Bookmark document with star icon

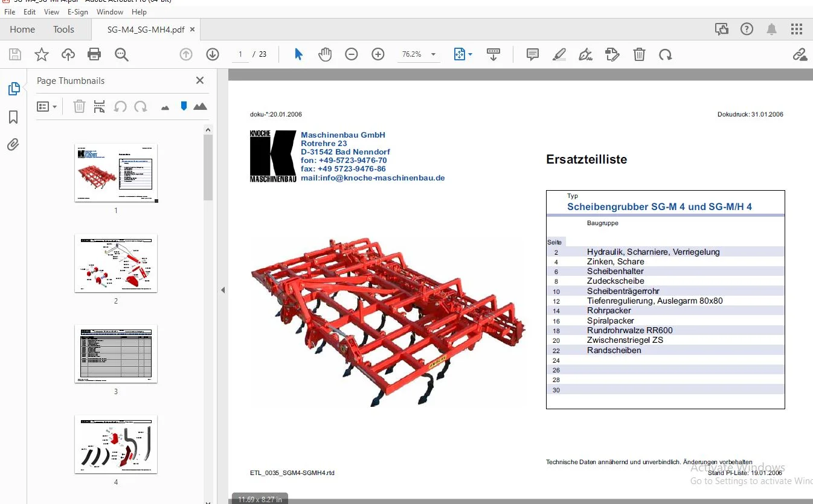pyautogui.click(x=42, y=55)
